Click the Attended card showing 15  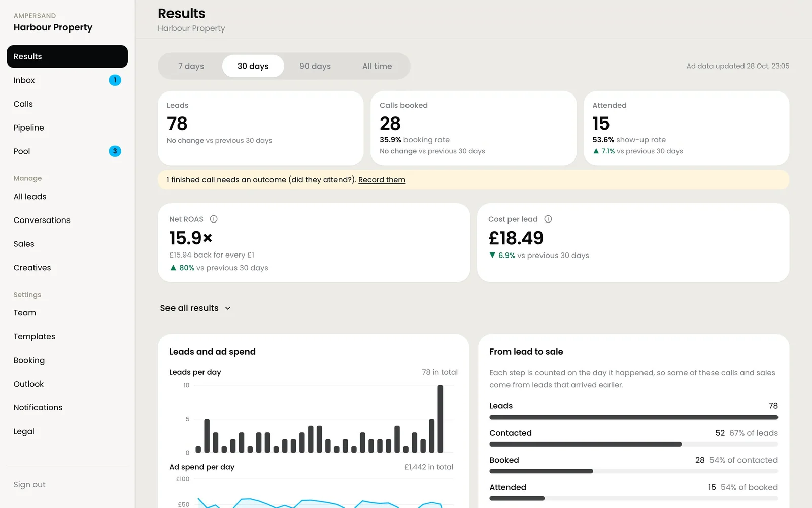[x=686, y=128]
